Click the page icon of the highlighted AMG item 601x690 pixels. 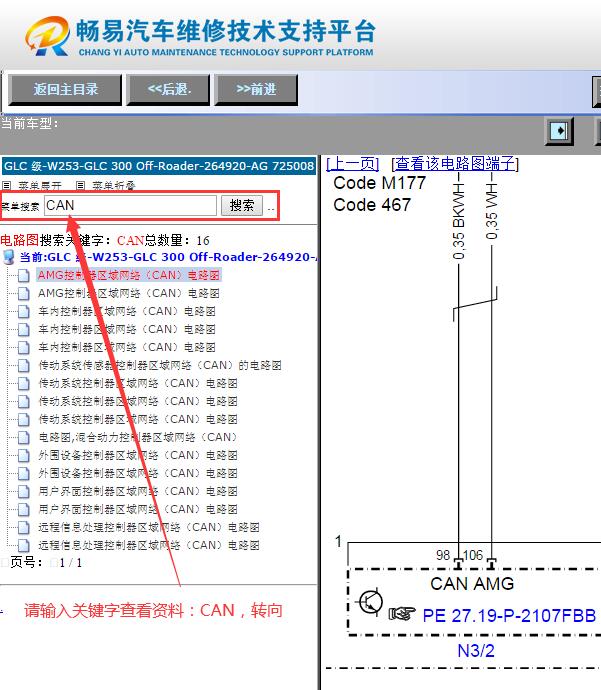[23, 275]
